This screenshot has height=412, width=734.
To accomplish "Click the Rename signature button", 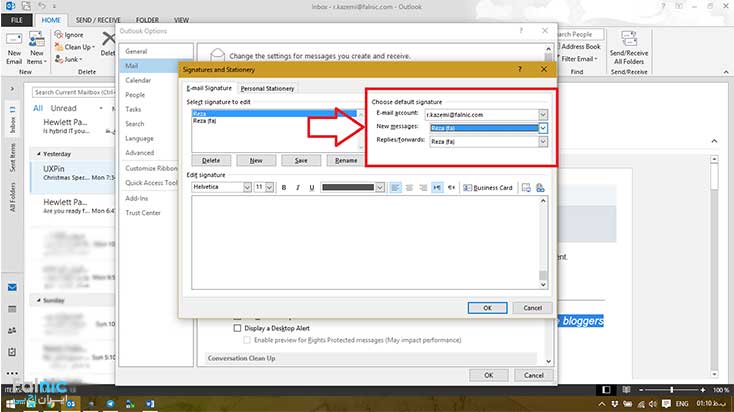I will pos(345,160).
